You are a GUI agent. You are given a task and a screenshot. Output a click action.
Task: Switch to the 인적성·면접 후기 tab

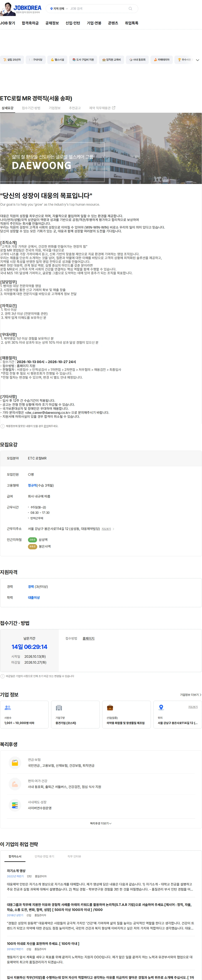pyautogui.click(x=45, y=856)
